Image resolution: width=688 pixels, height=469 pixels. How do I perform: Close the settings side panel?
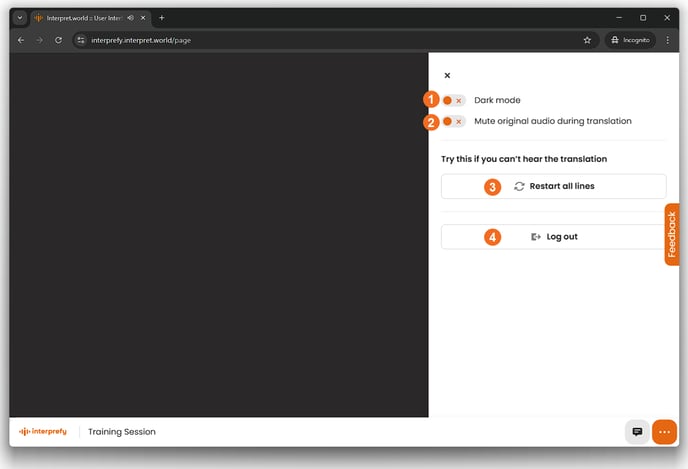[x=447, y=75]
